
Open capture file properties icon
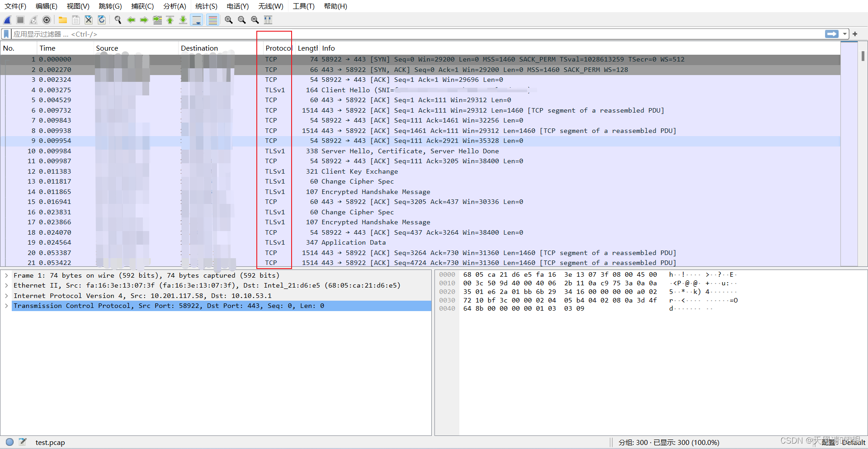point(23,442)
